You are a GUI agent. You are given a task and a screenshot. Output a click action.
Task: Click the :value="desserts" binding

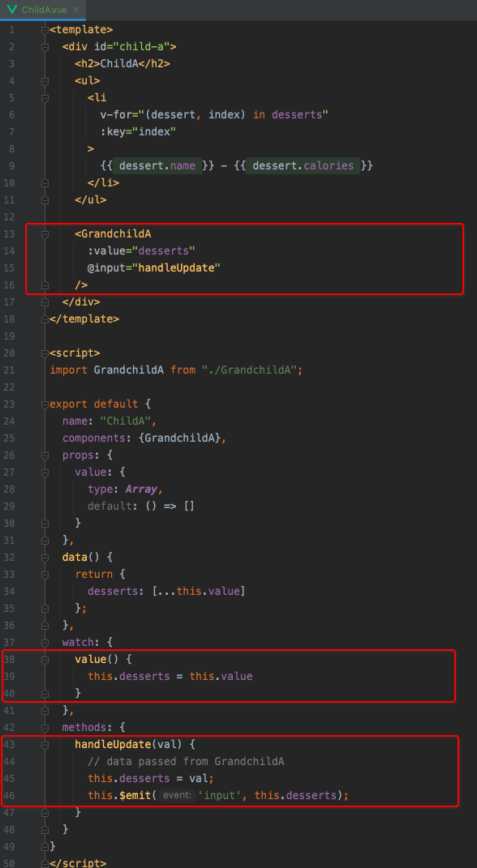point(141,250)
